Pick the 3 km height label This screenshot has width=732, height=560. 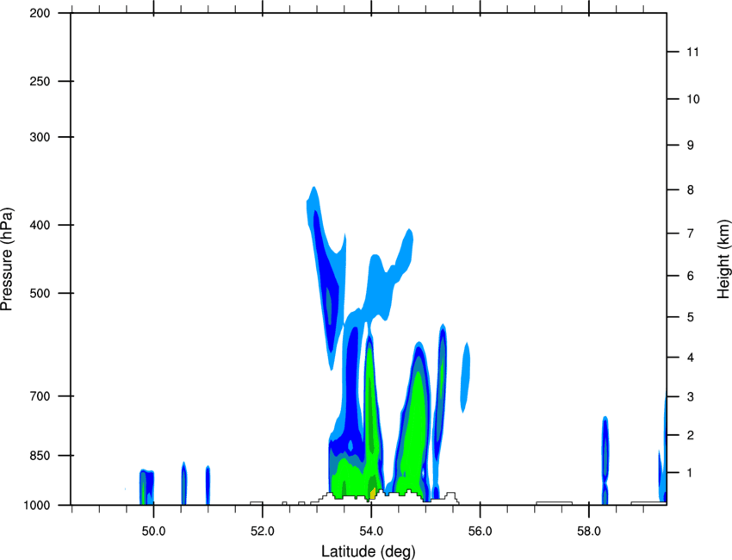(691, 397)
